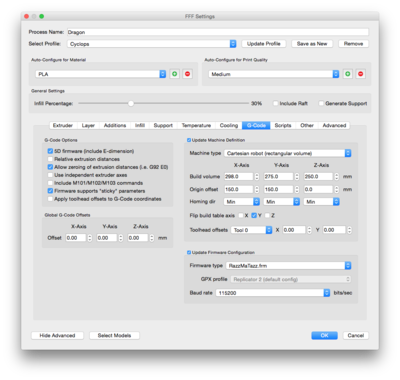Open the Y-Axis homing direction dropdown

(x=282, y=202)
